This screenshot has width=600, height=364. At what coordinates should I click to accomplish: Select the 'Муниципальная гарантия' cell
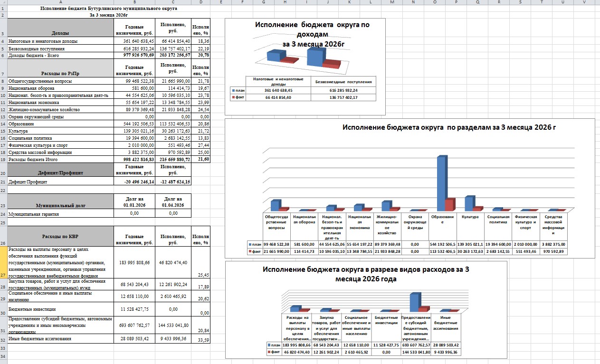pyautogui.click(x=60, y=214)
